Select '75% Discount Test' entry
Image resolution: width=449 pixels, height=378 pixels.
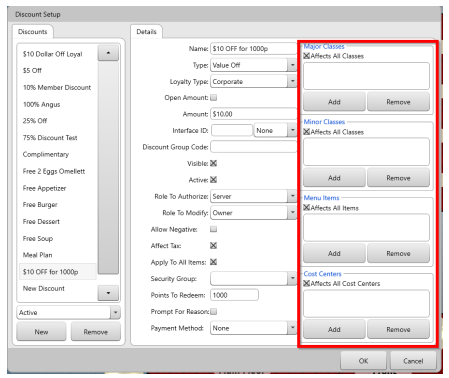click(57, 138)
